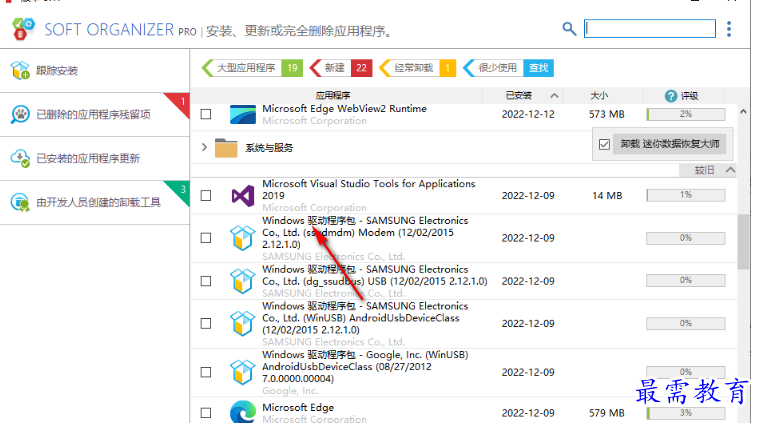Open 已删除的应用程序残留项 in the sidebar
Image resolution: width=757 pixels, height=423 pixels.
(x=95, y=114)
